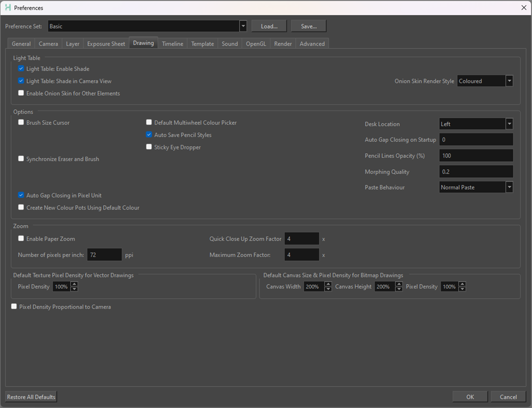Click the Load... button
Viewport: 532px width, 408px height.
click(269, 26)
